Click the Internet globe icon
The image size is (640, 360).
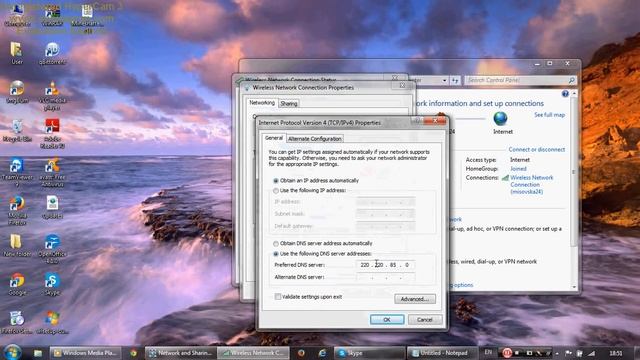500,119
